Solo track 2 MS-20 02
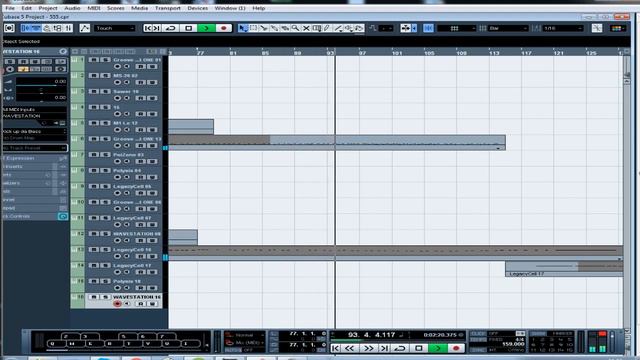Viewport: 640px width, 360px height. coord(105,76)
